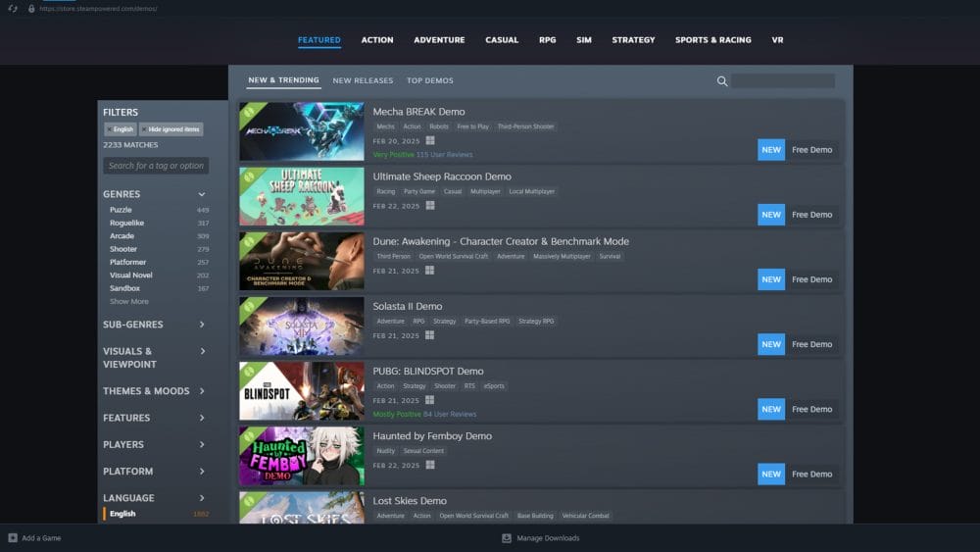Click the Add a Game plus icon
The height and width of the screenshot is (552, 980).
click(x=13, y=538)
